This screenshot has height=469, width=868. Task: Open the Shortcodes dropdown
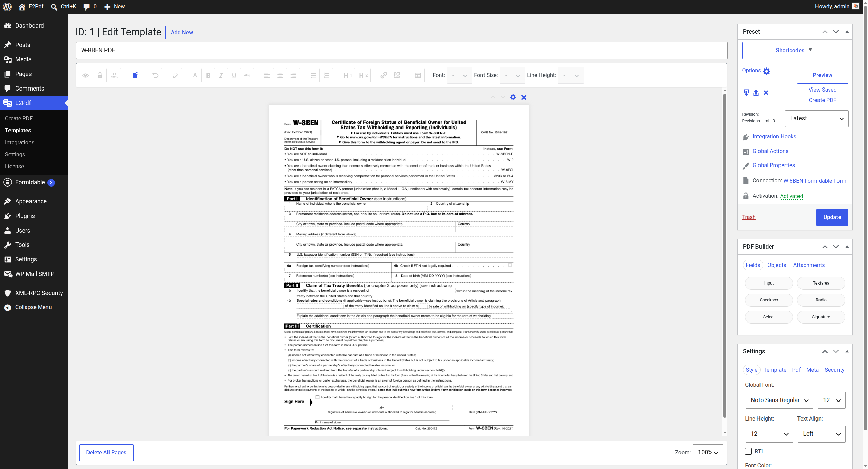[795, 50]
